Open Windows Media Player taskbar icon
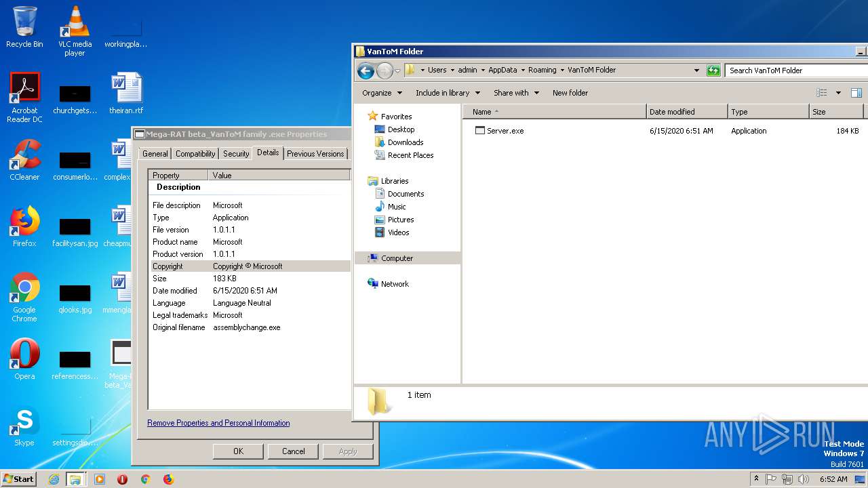The width and height of the screenshot is (868, 488). point(100,479)
